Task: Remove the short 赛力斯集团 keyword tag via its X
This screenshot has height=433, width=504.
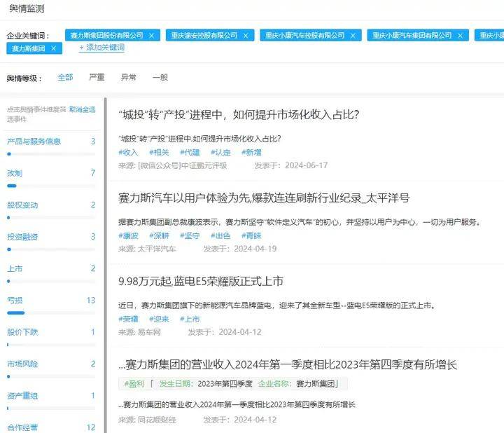Action: [53, 48]
